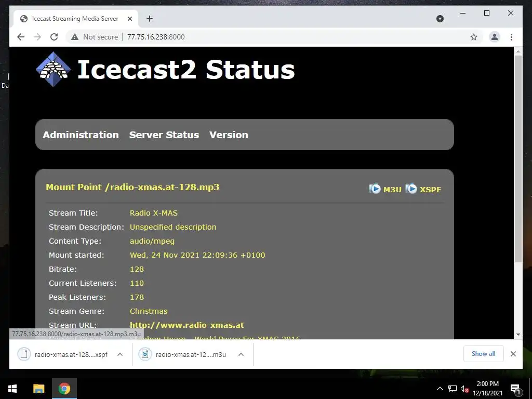Open the M3U playlist link
This screenshot has height=399, width=532.
pyautogui.click(x=392, y=190)
